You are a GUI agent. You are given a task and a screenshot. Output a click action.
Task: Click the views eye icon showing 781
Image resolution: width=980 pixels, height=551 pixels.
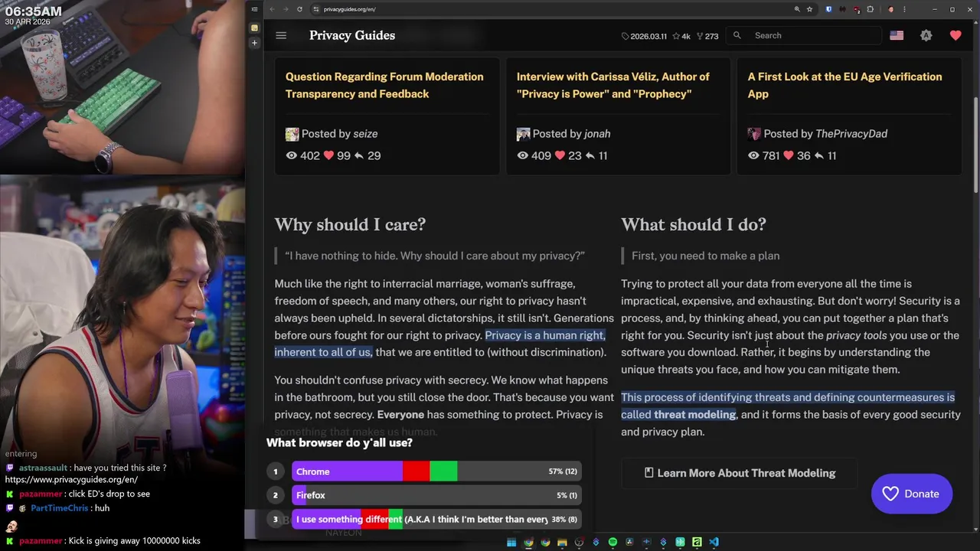click(753, 155)
